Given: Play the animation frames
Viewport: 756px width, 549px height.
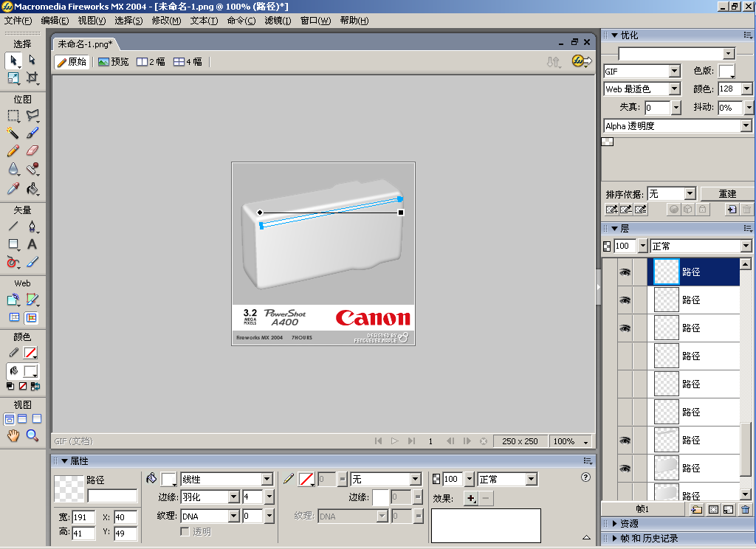Looking at the screenshot, I should click(x=395, y=441).
